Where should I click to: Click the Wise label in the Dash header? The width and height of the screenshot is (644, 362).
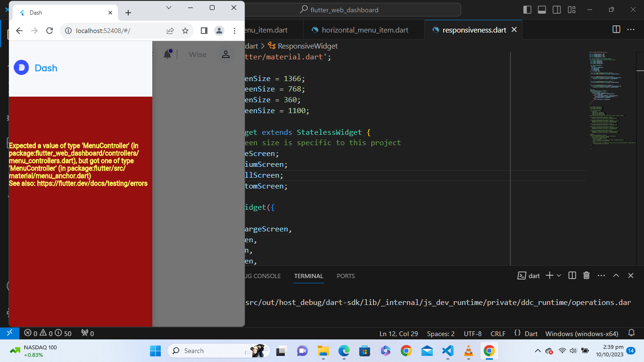(x=198, y=54)
